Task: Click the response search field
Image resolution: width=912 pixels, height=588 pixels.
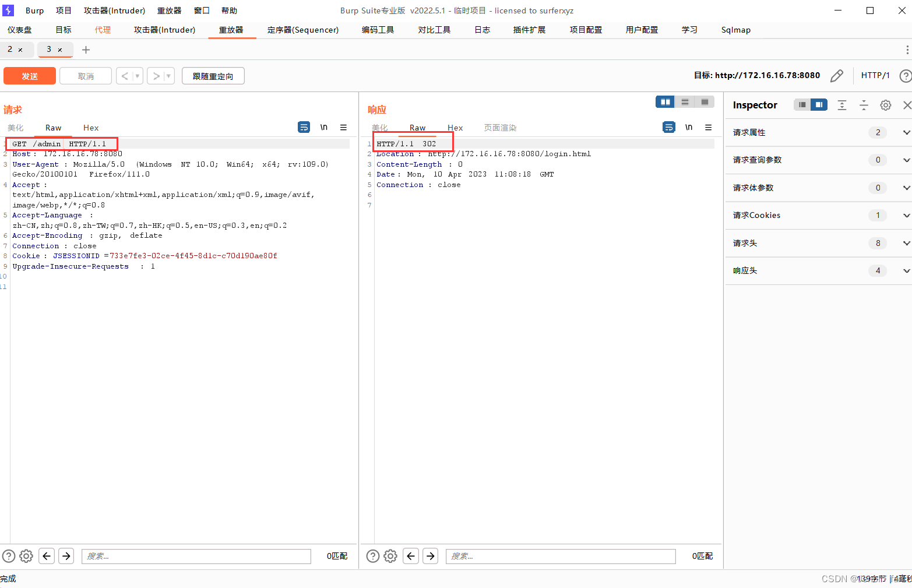Action: coord(561,556)
